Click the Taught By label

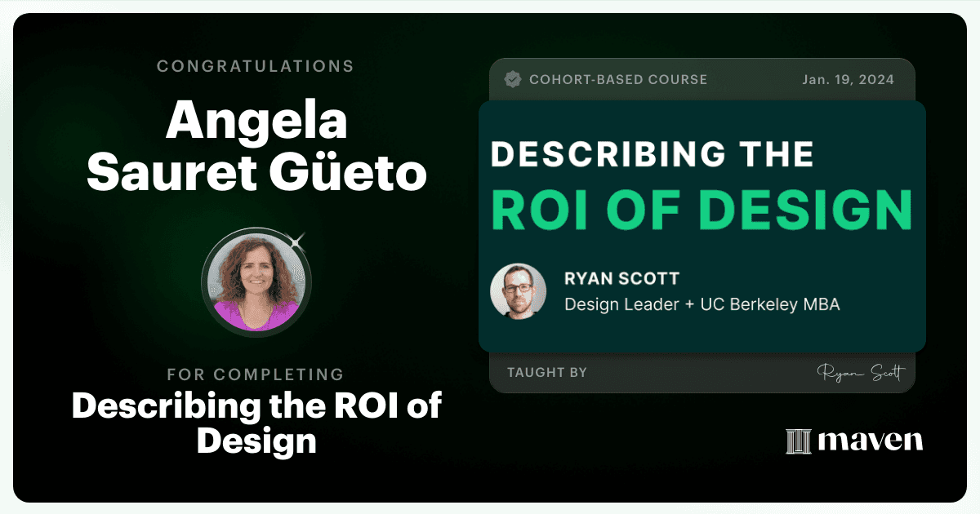tap(547, 372)
